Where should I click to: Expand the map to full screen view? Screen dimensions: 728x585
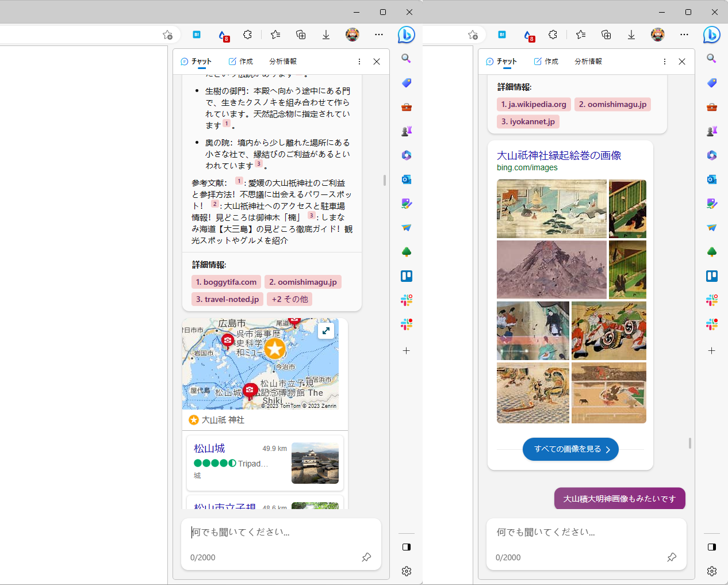[x=326, y=331]
